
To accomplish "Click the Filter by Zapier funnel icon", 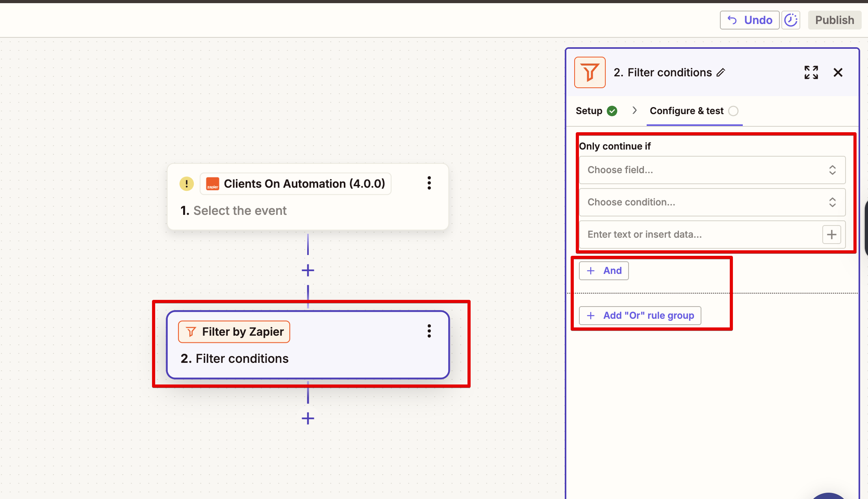I will (x=191, y=331).
